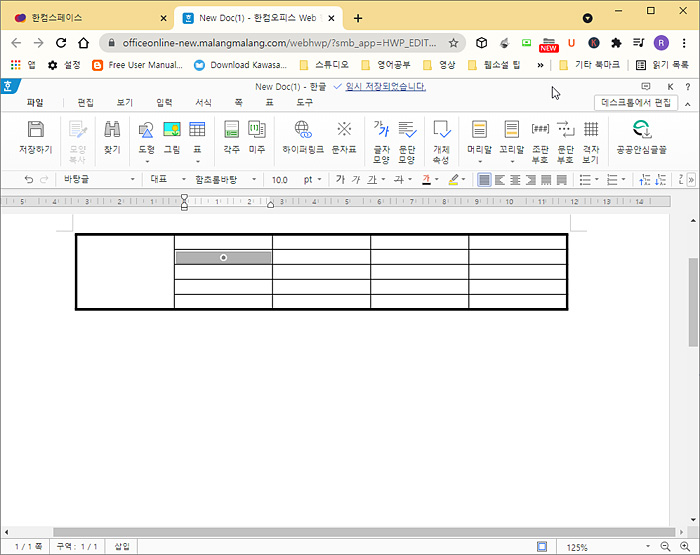Toggle underline 가 formatting

point(372,179)
